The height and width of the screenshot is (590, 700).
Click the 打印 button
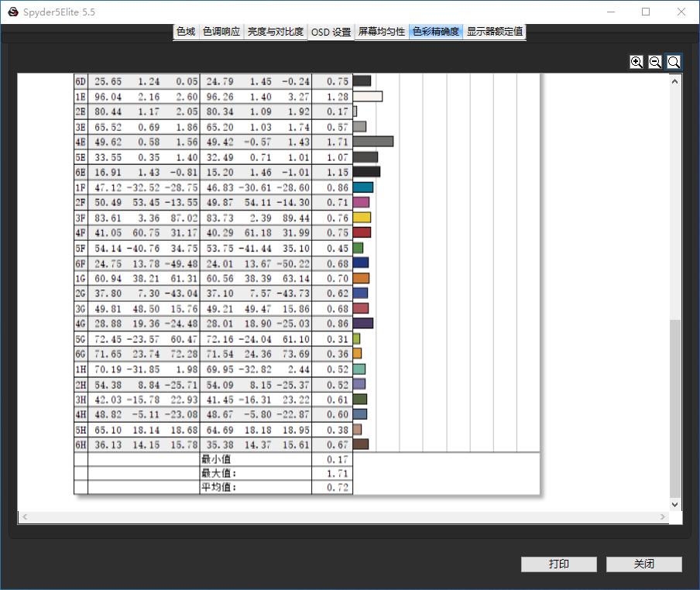pos(558,564)
